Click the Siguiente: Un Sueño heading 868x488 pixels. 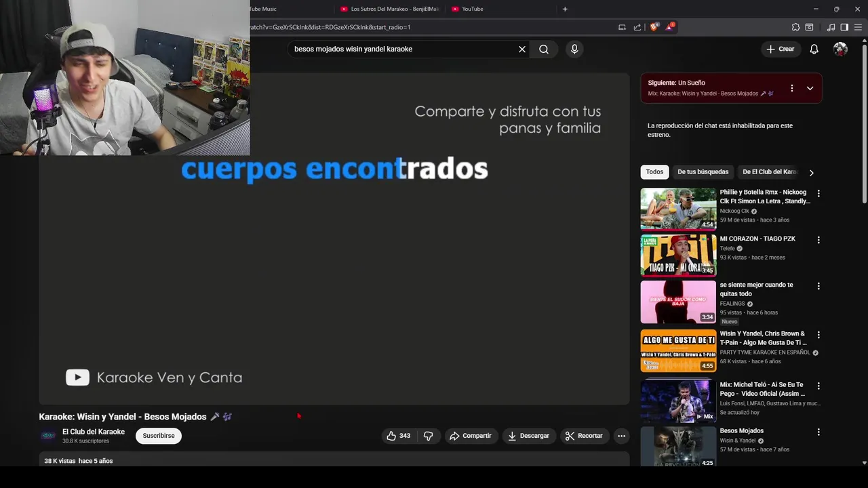coord(676,83)
